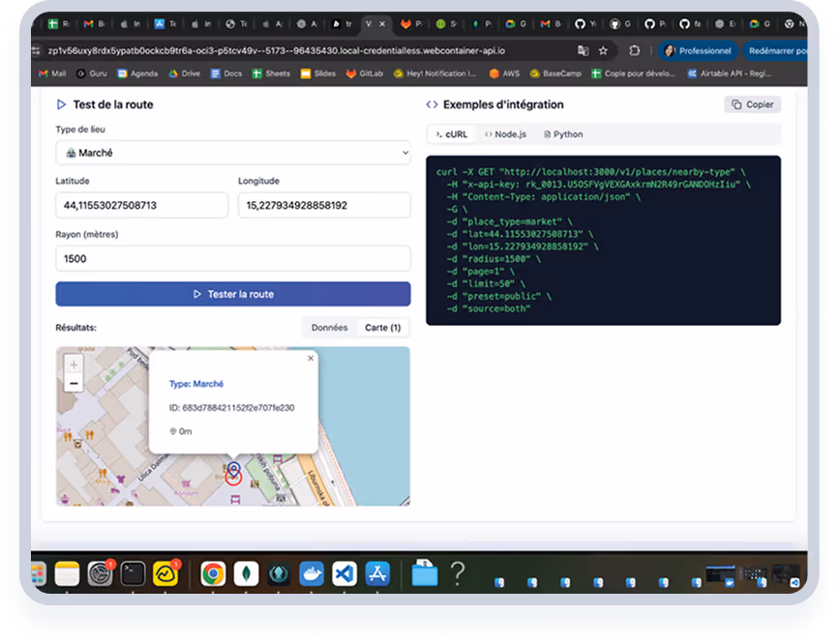Zoom in on the map with plus button

click(75, 365)
